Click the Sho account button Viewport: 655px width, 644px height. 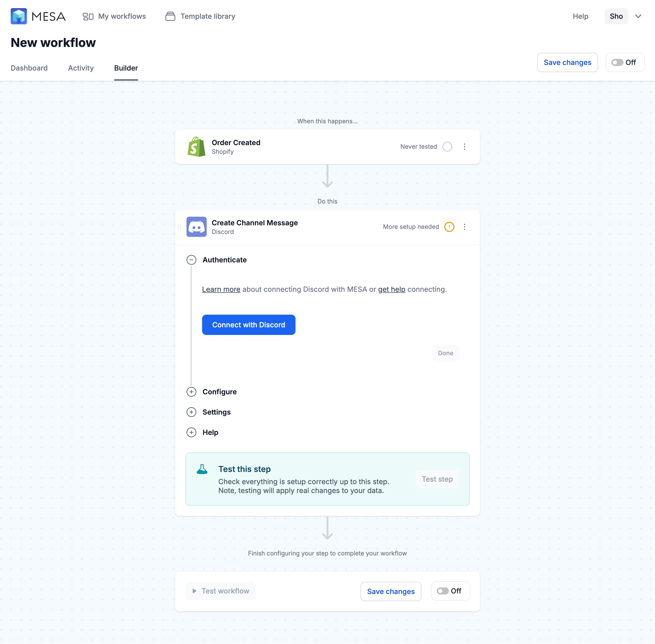pos(616,16)
